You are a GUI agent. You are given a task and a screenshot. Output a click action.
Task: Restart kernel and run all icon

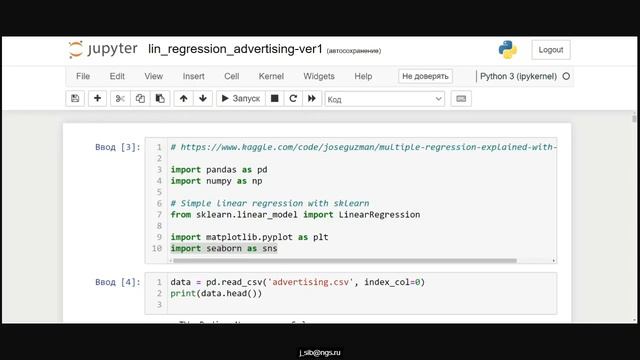click(x=312, y=98)
